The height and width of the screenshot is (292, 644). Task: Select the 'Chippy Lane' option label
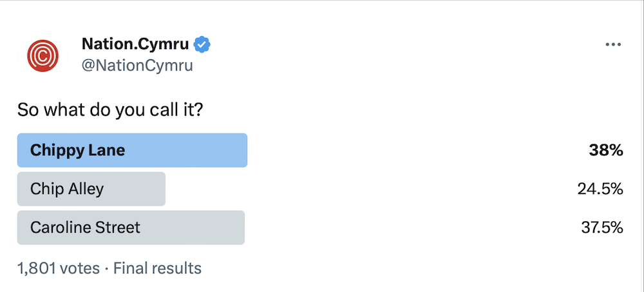[78, 151]
